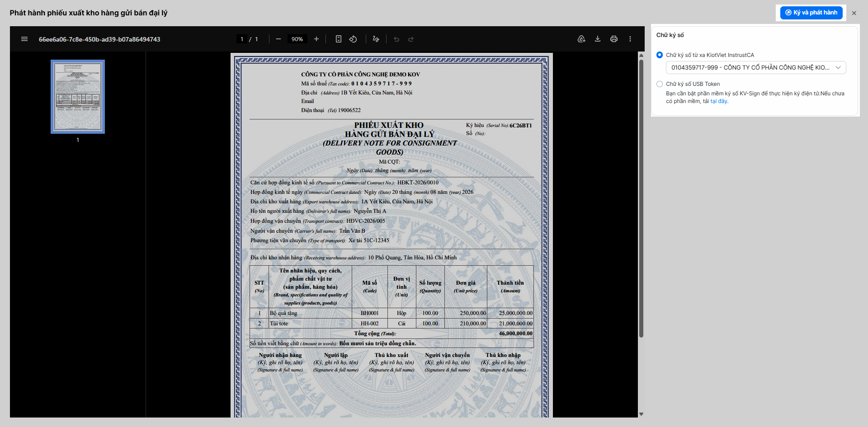Print the delivery note
Image resolution: width=868 pixels, height=427 pixels.
coord(614,39)
